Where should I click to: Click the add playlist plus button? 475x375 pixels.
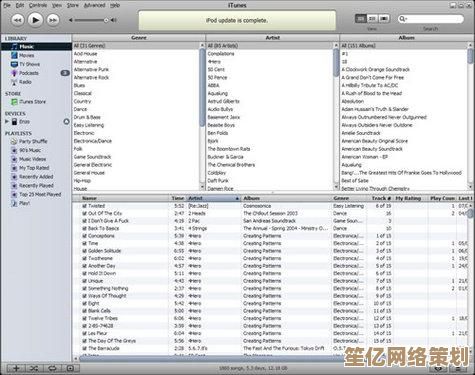[16, 368]
